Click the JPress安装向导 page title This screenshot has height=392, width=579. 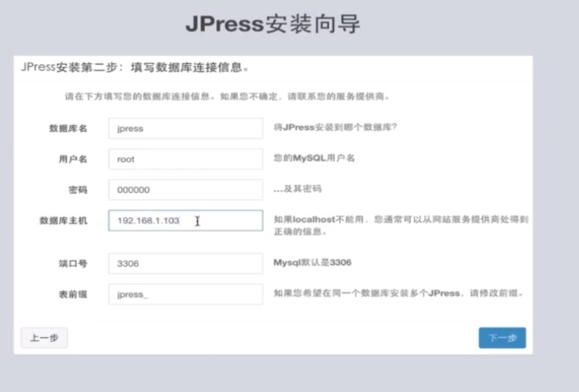273,24
